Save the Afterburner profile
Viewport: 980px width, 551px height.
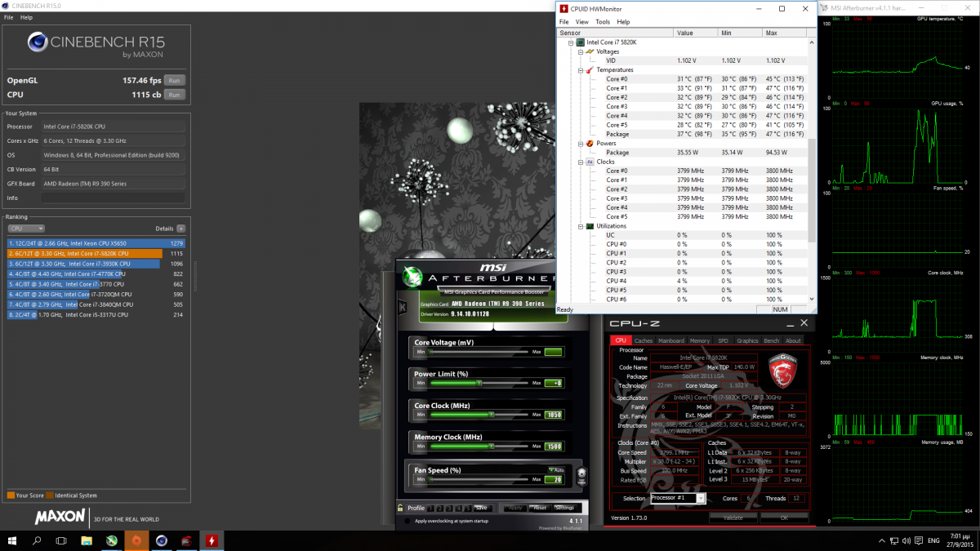pyautogui.click(x=483, y=508)
